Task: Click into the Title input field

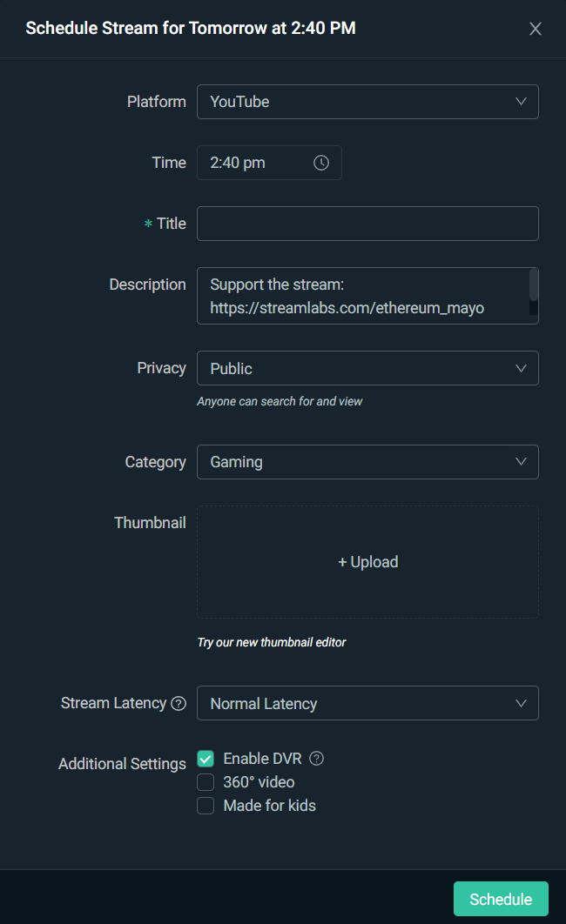Action: [367, 224]
